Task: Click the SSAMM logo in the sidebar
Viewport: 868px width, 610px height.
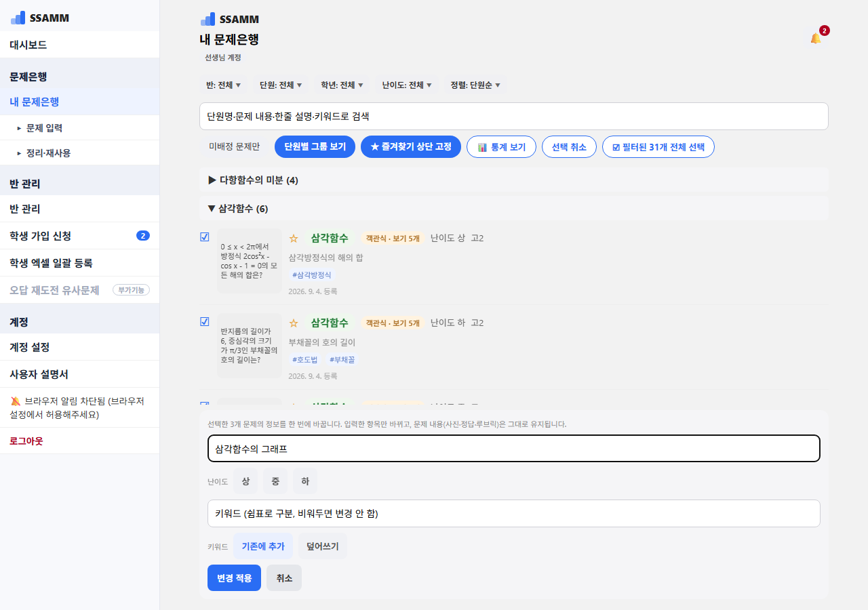Action: click(40, 18)
